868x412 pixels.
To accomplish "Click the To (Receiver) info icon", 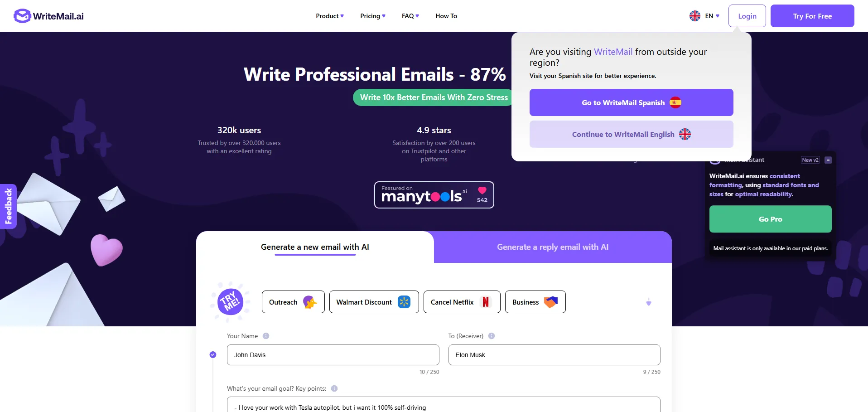I will [x=492, y=336].
